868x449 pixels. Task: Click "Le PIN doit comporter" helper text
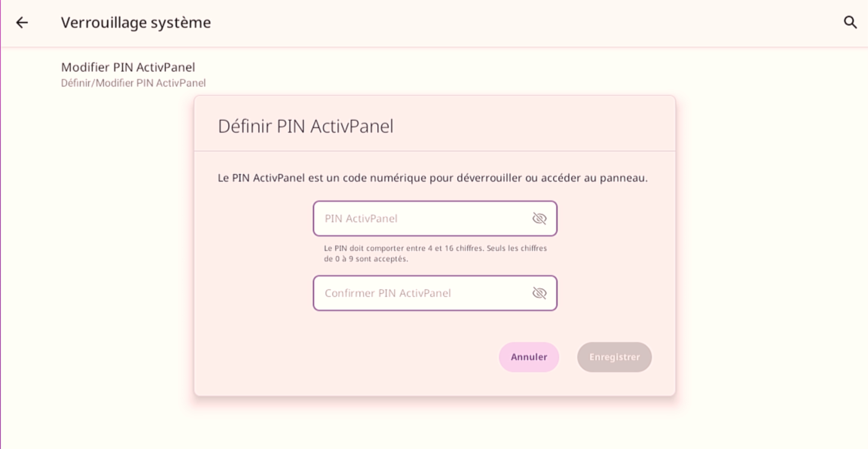(x=364, y=248)
